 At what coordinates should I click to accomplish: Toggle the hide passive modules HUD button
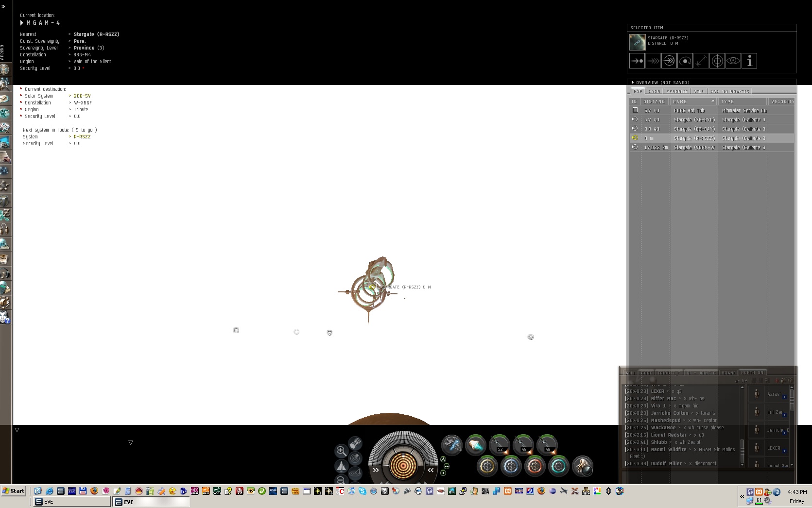tap(447, 466)
